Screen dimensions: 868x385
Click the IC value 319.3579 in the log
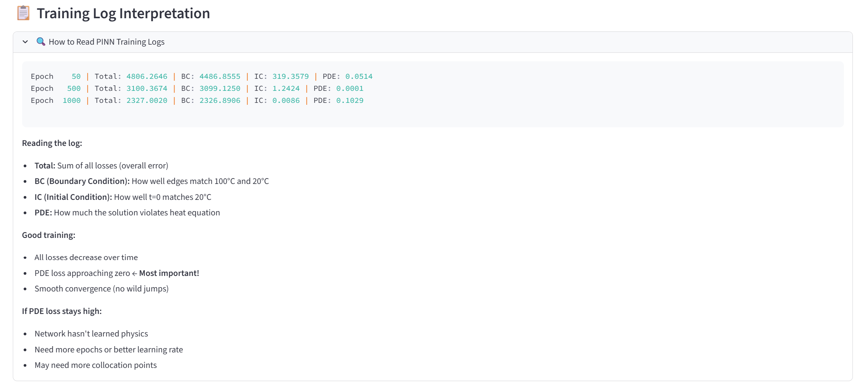pyautogui.click(x=290, y=76)
